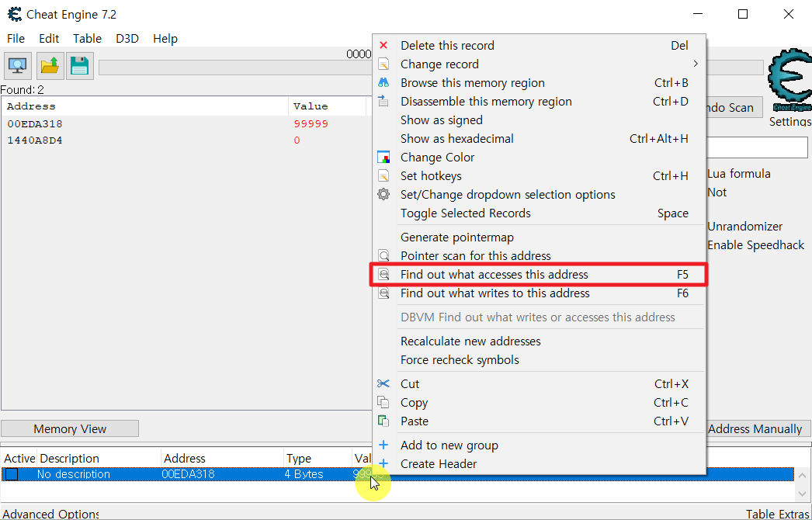Click the Change Color icon
This screenshot has height=520, width=812.
383,157
